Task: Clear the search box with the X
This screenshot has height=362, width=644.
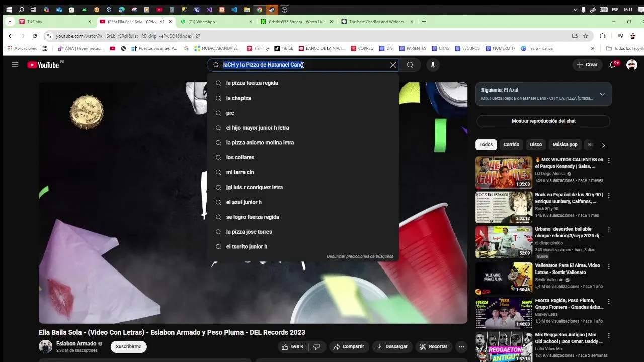Action: tap(393, 65)
